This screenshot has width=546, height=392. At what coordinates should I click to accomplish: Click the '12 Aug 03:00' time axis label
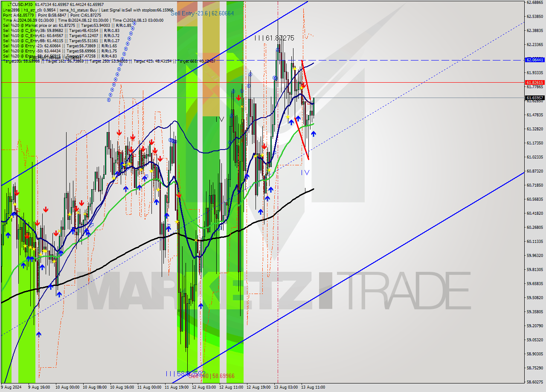[x=204, y=387]
